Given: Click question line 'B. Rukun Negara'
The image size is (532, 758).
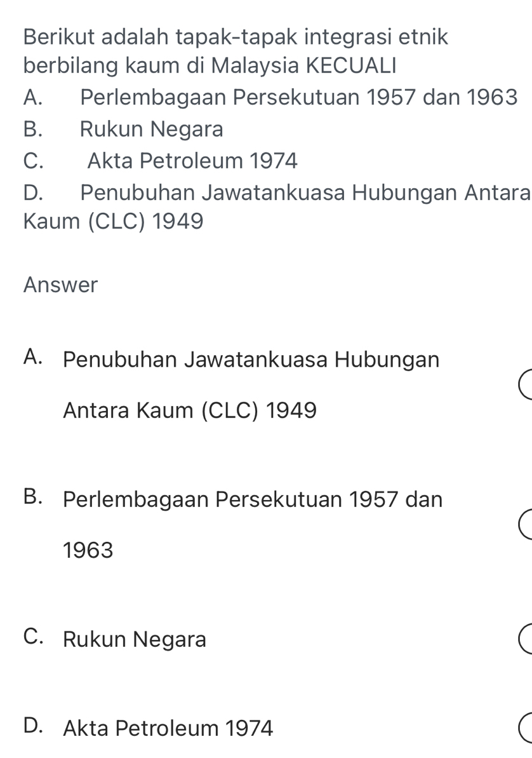Looking at the screenshot, I should click(x=123, y=130).
